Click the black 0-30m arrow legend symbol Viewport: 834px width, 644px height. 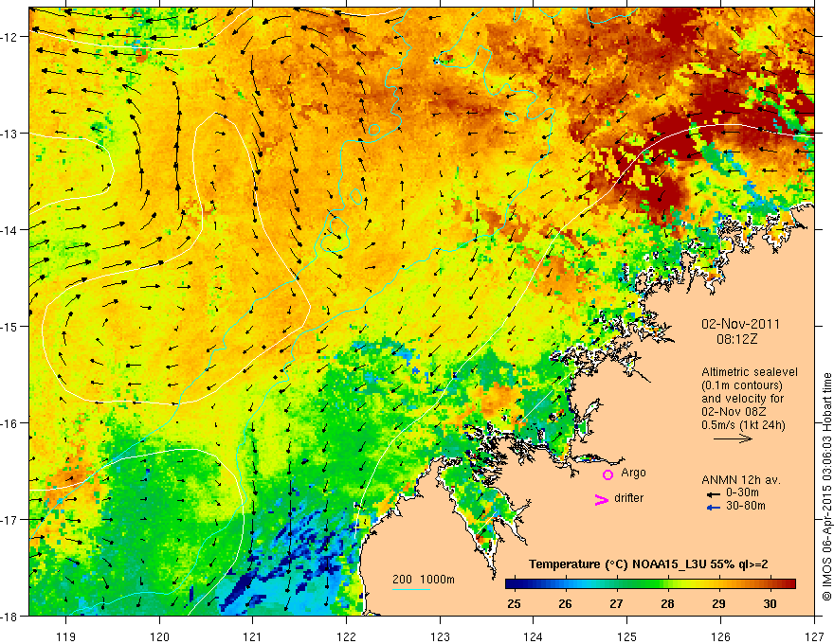tap(713, 494)
